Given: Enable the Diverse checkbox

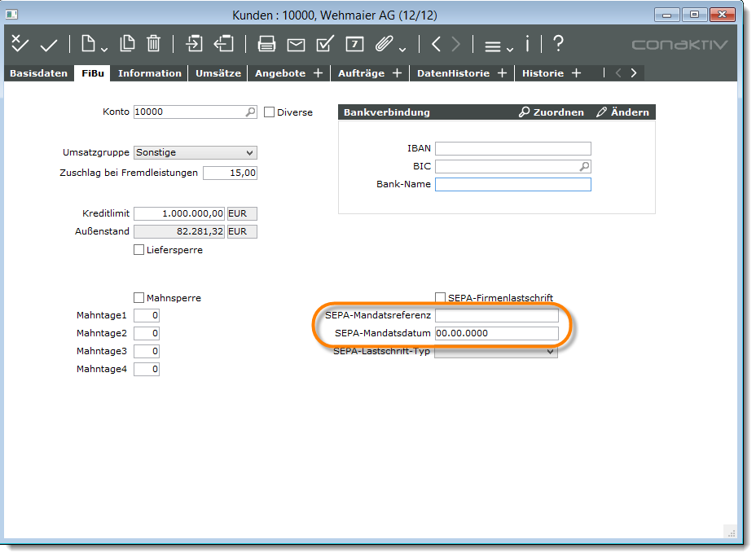Looking at the screenshot, I should [x=270, y=112].
